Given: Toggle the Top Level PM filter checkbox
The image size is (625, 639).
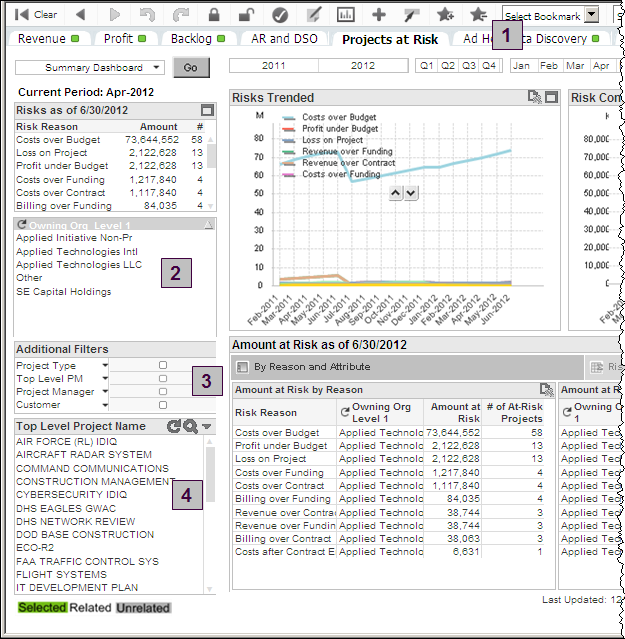Looking at the screenshot, I should pyautogui.click(x=163, y=379).
